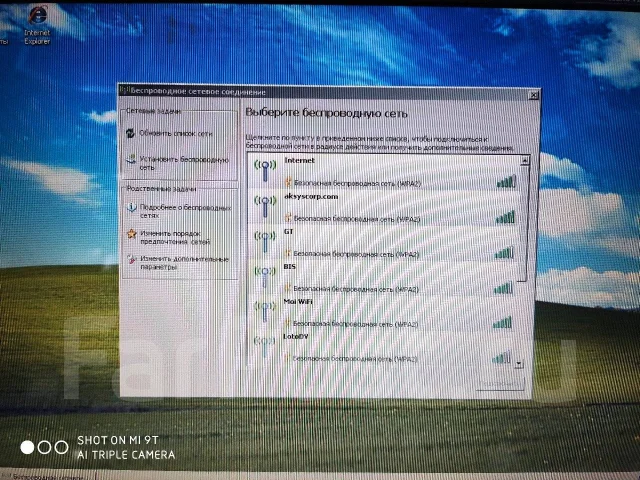Select the antenna icon of GT network
Image resolution: width=640 pixels, height=480 pixels.
coord(265,241)
